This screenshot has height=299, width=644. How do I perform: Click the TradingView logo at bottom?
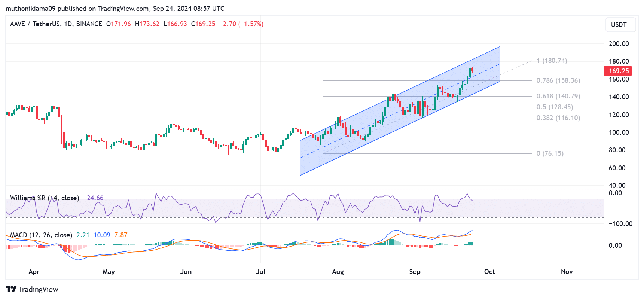[32, 289]
